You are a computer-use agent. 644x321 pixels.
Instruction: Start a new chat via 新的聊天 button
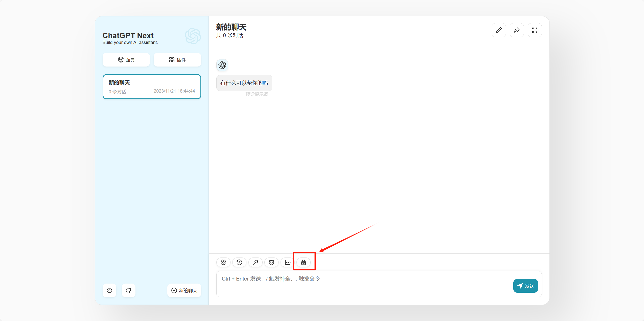184,290
